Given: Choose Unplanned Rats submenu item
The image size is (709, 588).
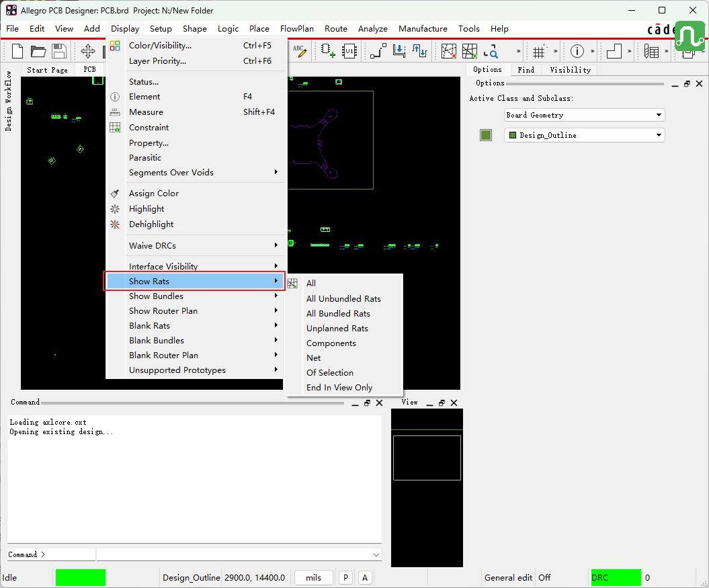Looking at the screenshot, I should 343,329.
